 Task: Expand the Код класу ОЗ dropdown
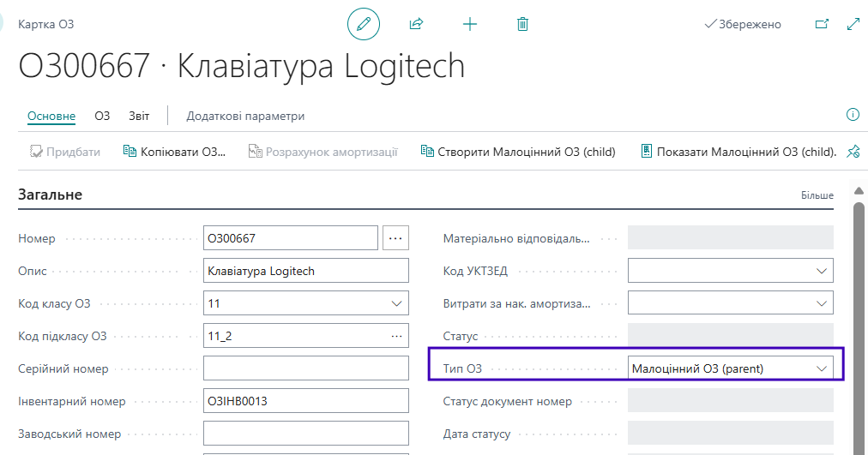click(x=396, y=303)
